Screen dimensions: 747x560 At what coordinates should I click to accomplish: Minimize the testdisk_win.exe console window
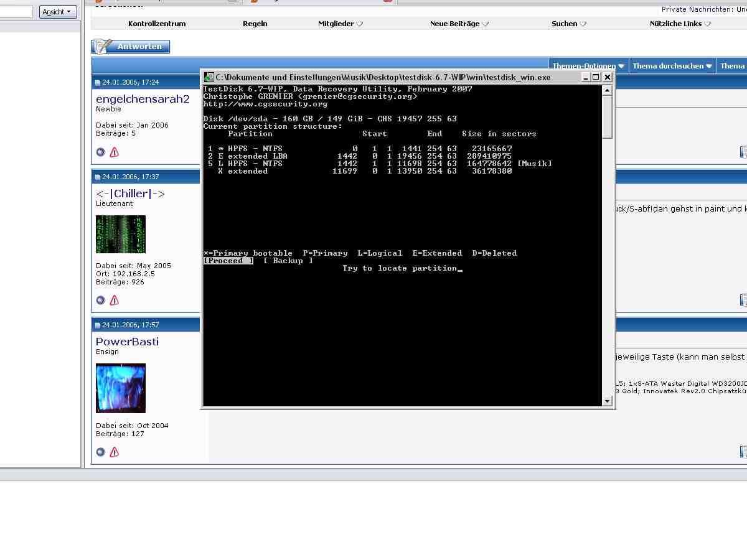click(x=585, y=77)
